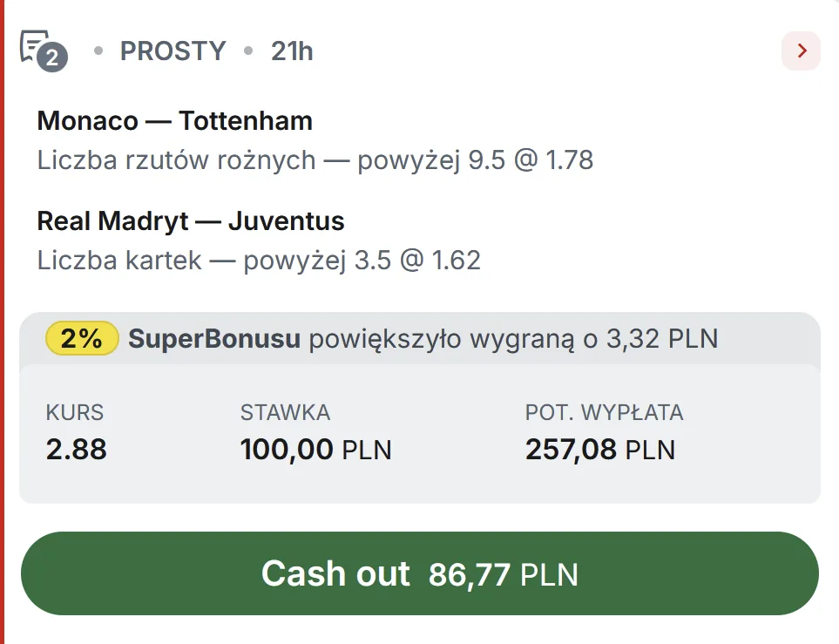Click the POT. WYPŁATA 257,08 PLN payout value
This screenshot has width=839, height=644.
[x=599, y=450]
